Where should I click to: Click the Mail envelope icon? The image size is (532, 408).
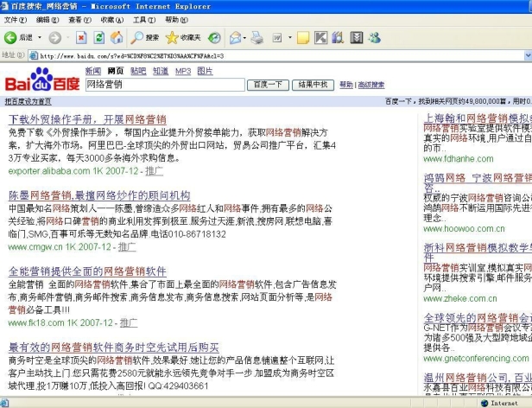(x=236, y=38)
